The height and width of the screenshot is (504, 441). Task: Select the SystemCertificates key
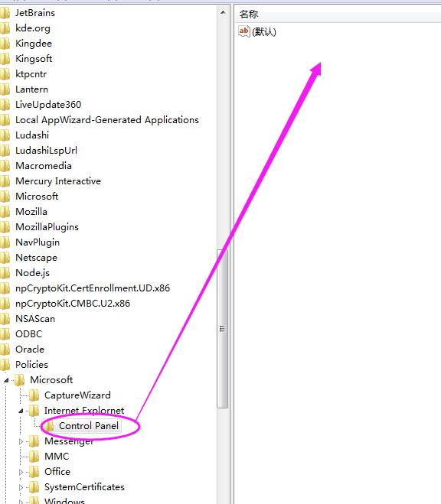tap(84, 487)
